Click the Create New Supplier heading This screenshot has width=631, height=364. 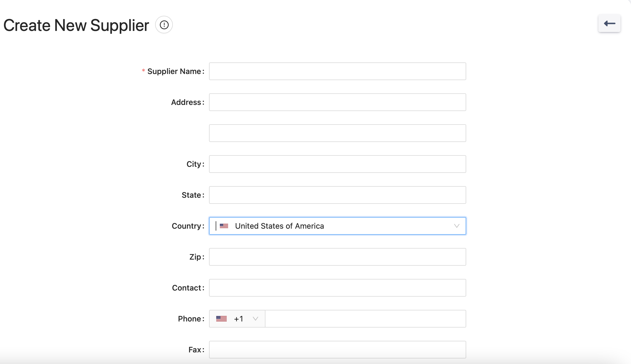click(76, 25)
